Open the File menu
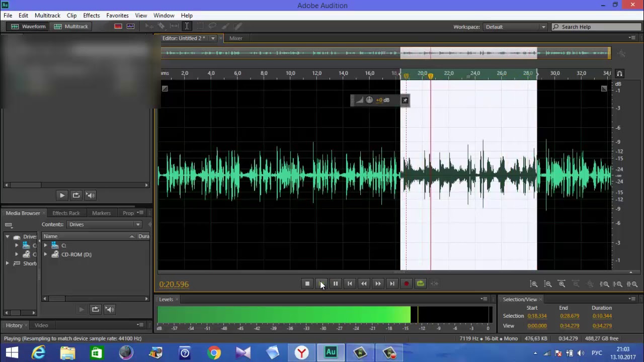Viewport: 644px width, 362px height. 8,16
